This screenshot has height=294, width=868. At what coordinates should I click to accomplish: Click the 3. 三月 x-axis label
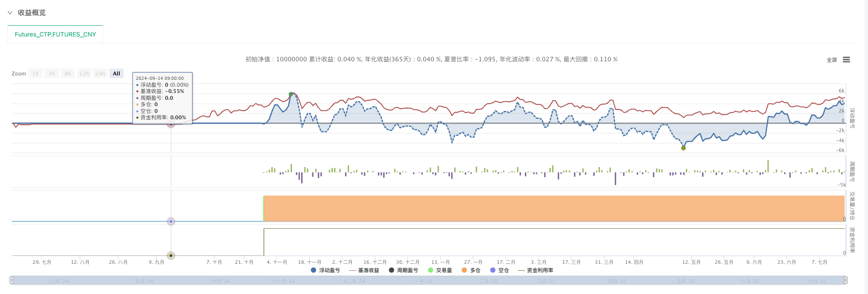click(539, 262)
